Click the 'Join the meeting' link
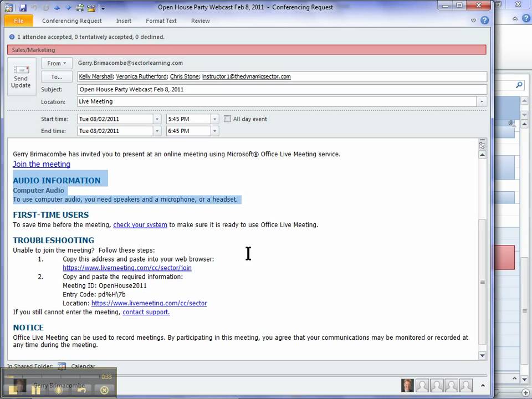Viewport: 532px width, 399px height. (x=42, y=164)
